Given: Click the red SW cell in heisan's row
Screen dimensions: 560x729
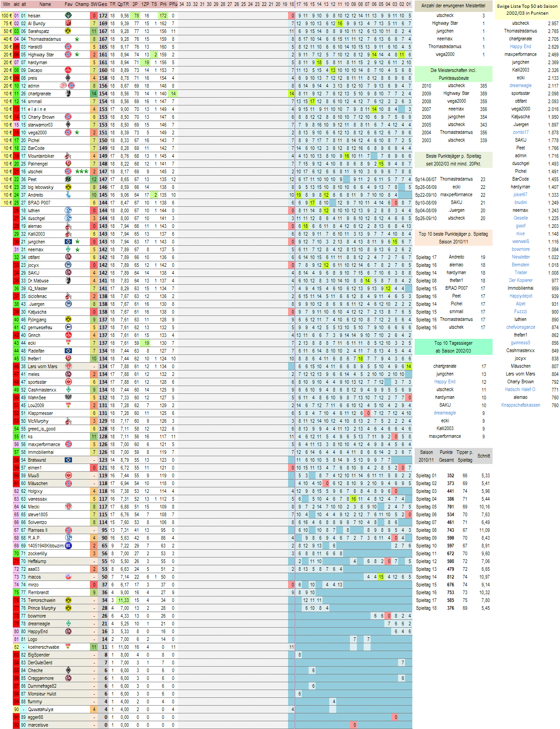Looking at the screenshot, I should click(x=94, y=16).
